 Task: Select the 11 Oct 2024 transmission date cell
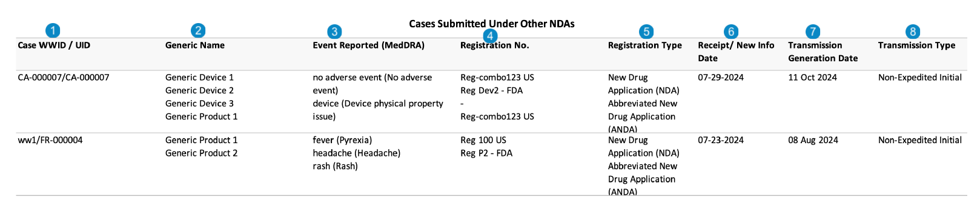(813, 78)
